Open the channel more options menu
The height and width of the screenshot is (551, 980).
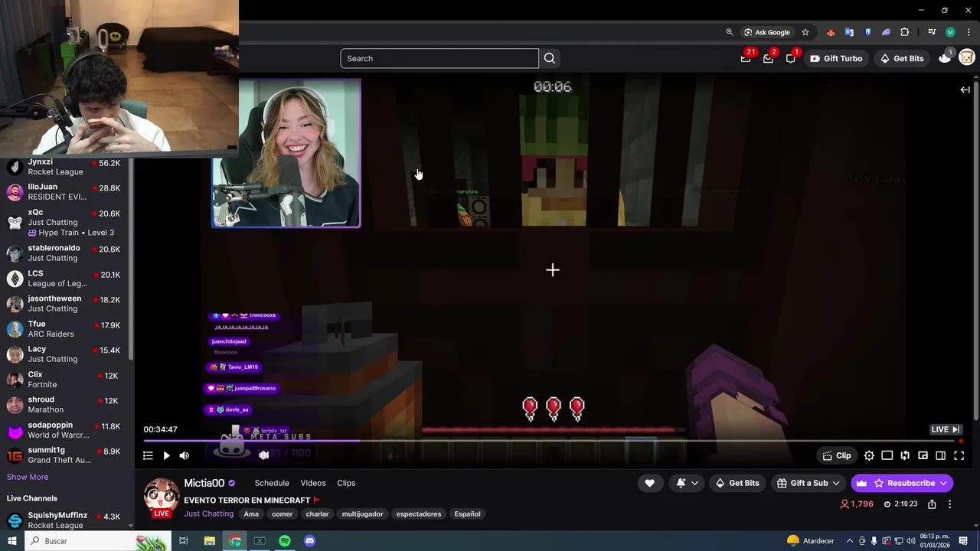(949, 504)
